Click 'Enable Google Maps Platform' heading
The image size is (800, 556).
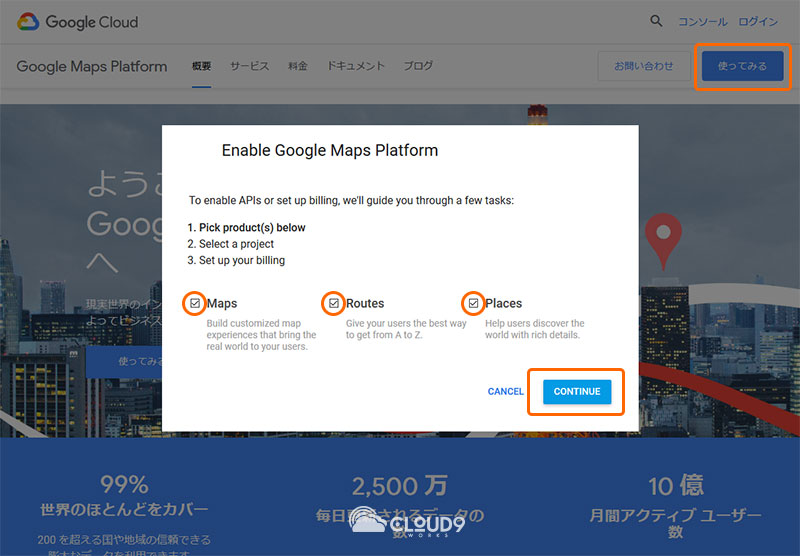(x=330, y=150)
